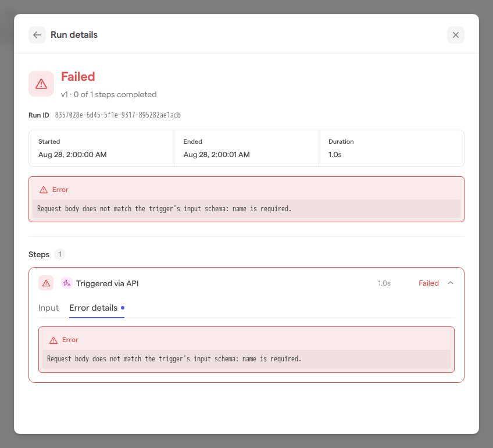This screenshot has width=493, height=448.
Task: Click the Duration value 1.0s in summary
Action: tap(335, 155)
